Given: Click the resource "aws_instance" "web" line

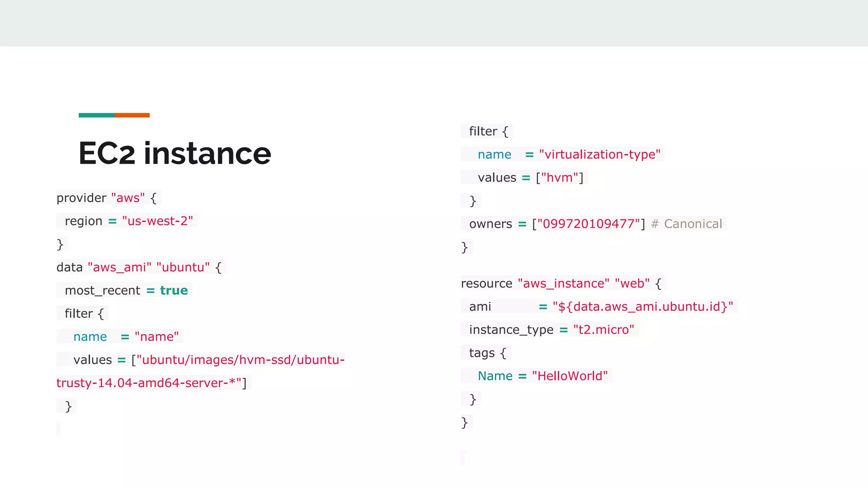Looking at the screenshot, I should coord(561,283).
